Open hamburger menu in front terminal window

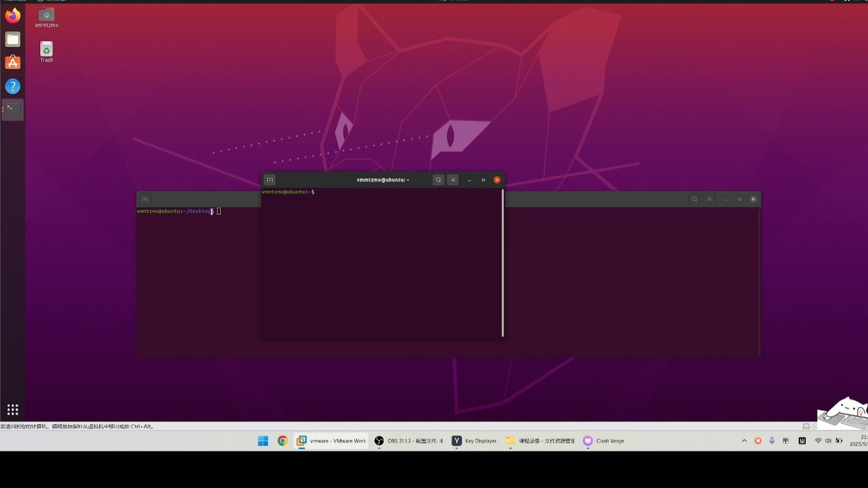(453, 180)
